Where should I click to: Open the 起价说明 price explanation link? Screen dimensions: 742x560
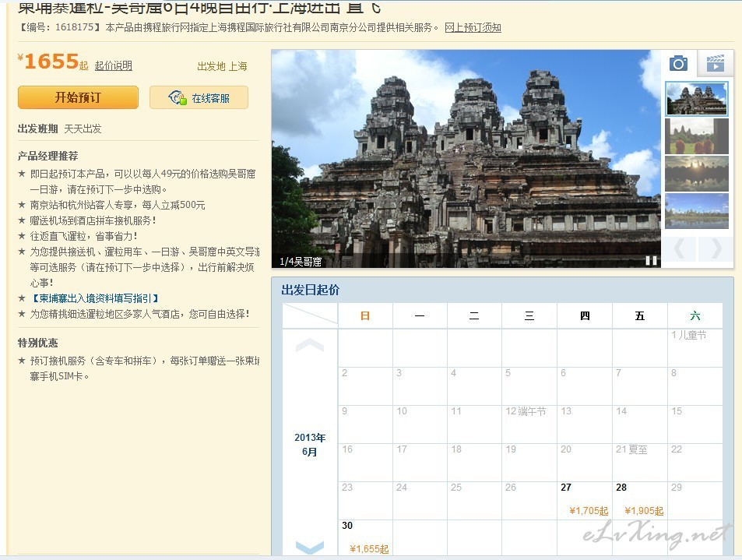click(113, 65)
